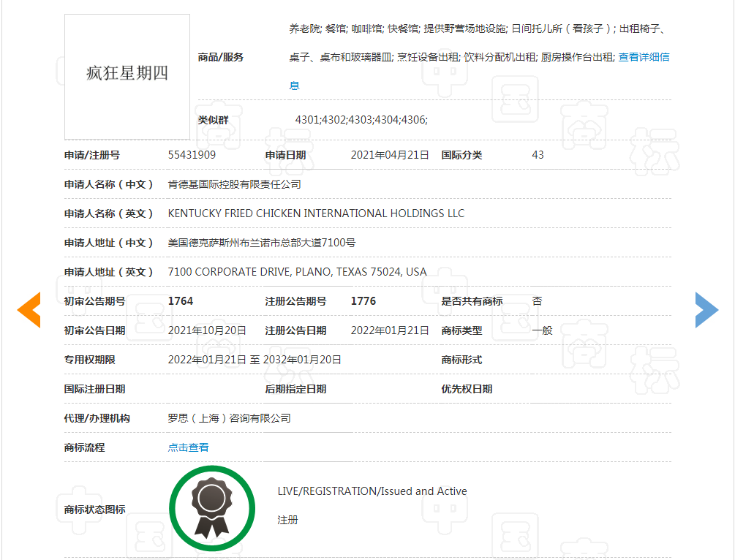Click the 代理/办理机构 label
Image resolution: width=735 pixels, height=560 pixels.
[97, 418]
